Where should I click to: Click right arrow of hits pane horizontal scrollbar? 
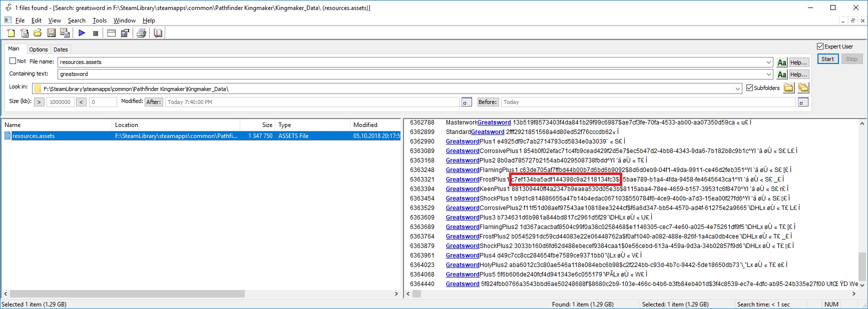click(854, 294)
